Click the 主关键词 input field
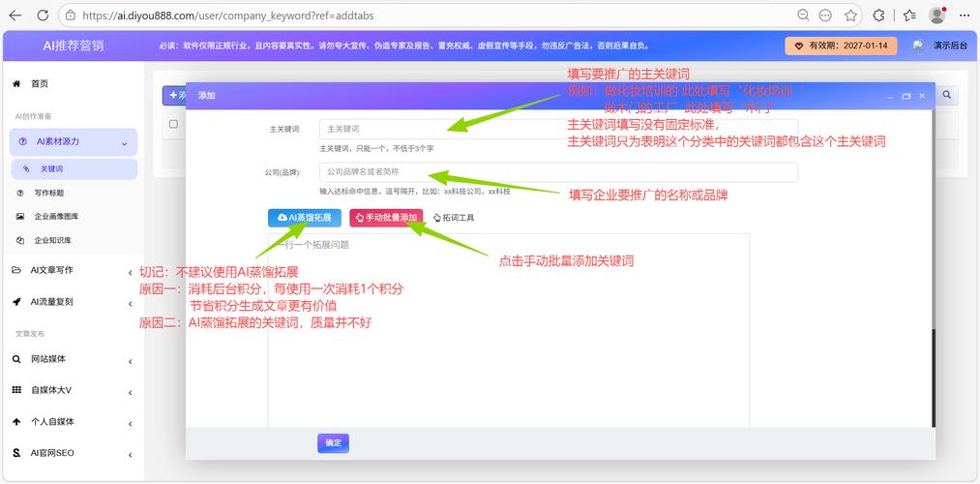 pyautogui.click(x=558, y=129)
